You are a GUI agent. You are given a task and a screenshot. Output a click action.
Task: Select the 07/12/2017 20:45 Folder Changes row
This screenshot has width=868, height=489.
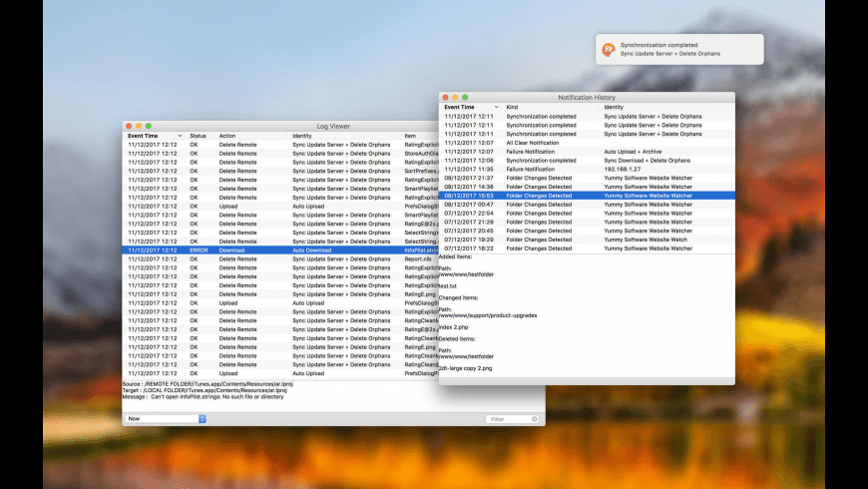(587, 231)
